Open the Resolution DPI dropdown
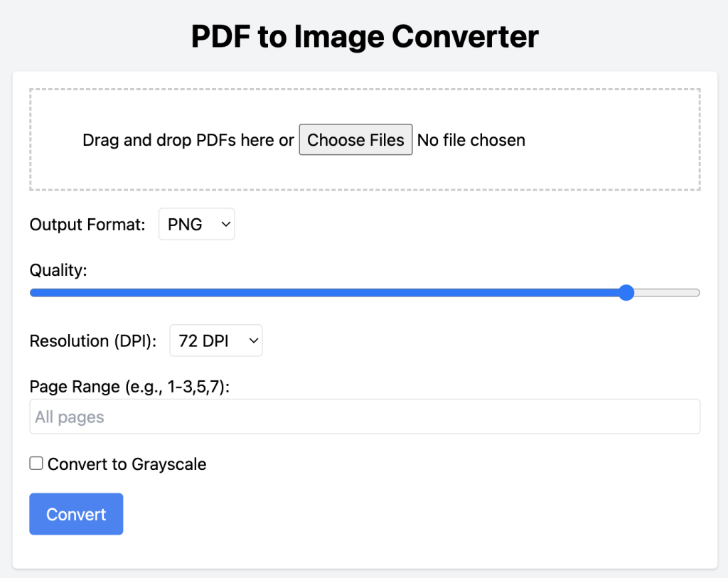 [x=215, y=340]
